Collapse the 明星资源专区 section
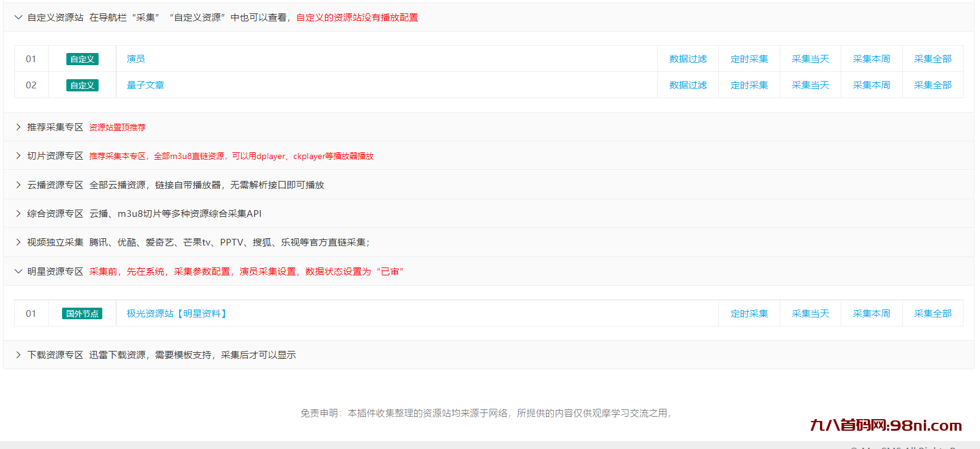980x449 pixels. coord(55,271)
